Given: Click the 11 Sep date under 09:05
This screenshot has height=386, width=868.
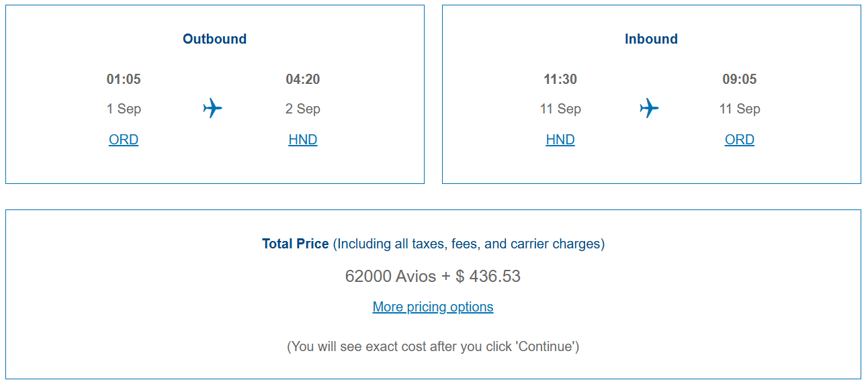Looking at the screenshot, I should [740, 109].
